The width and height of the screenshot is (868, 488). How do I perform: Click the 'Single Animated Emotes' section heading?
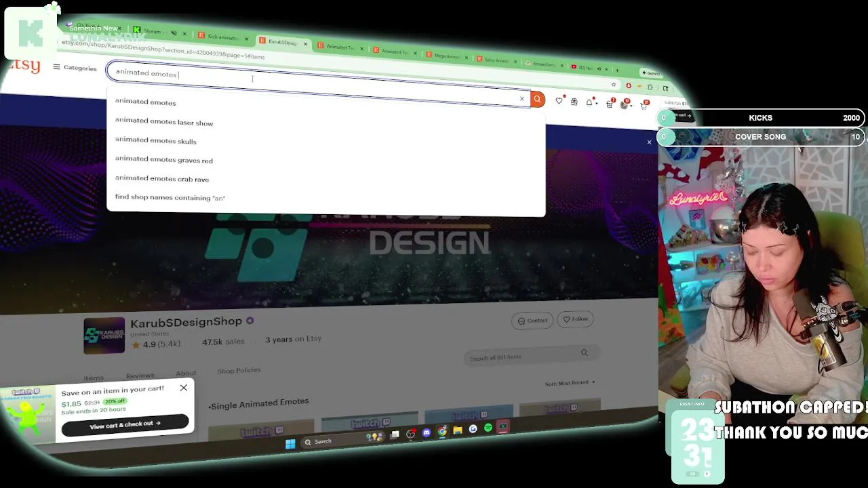click(x=258, y=403)
